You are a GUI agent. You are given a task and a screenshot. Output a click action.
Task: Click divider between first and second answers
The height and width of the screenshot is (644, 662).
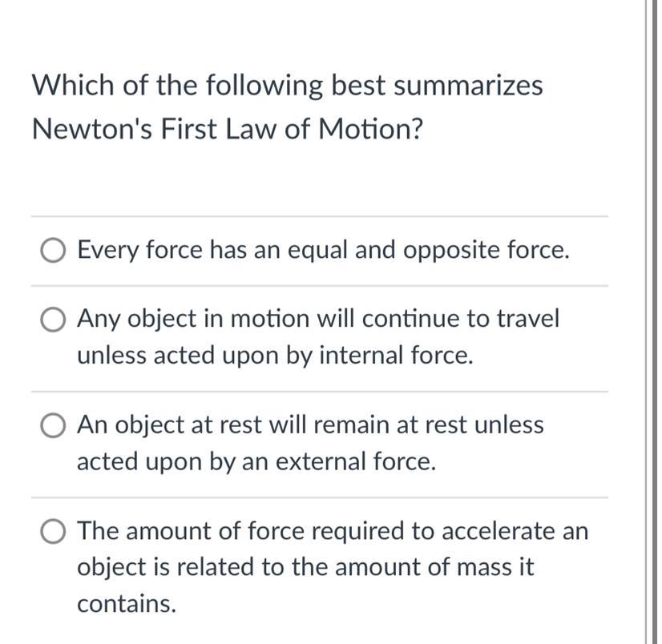320,286
